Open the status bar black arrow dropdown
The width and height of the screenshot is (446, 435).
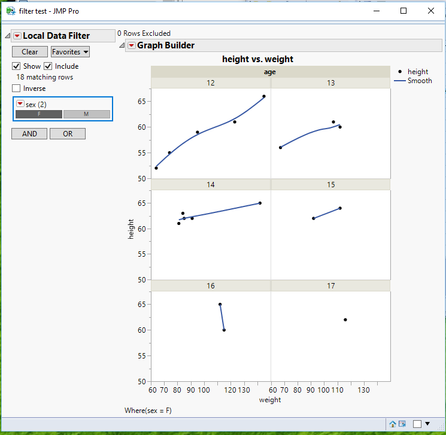coord(428,424)
